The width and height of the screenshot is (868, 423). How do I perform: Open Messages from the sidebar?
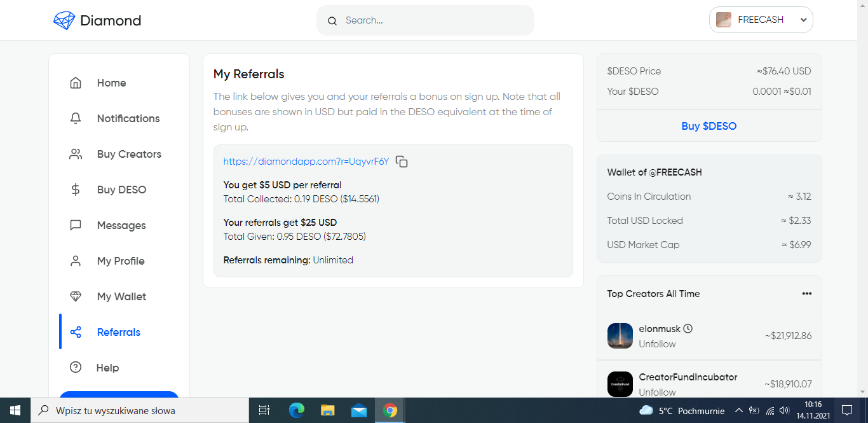(121, 225)
